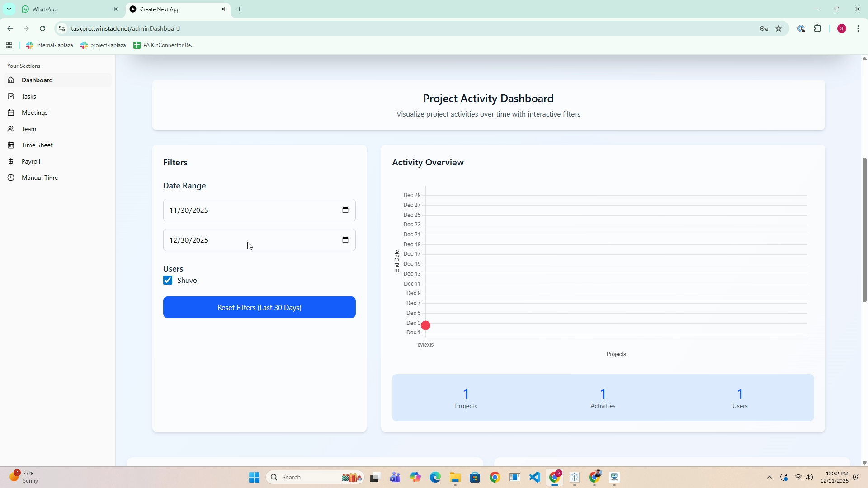This screenshot has width=868, height=488.
Task: Open the Time Sheet section
Action: pos(37,145)
